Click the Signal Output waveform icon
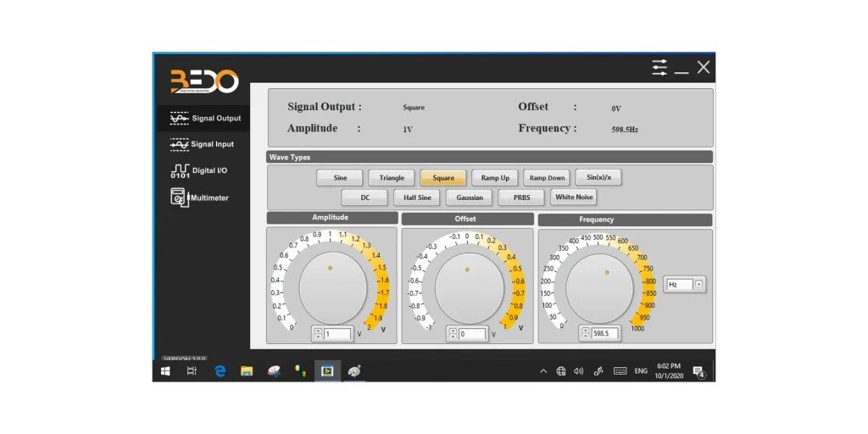Viewport: 868px width, 434px height. [x=180, y=119]
